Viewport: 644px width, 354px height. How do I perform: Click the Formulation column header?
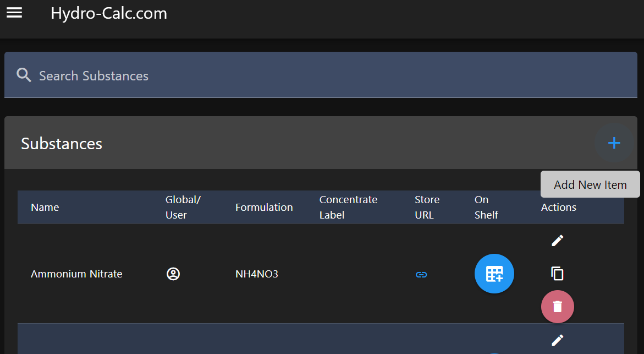pos(264,207)
